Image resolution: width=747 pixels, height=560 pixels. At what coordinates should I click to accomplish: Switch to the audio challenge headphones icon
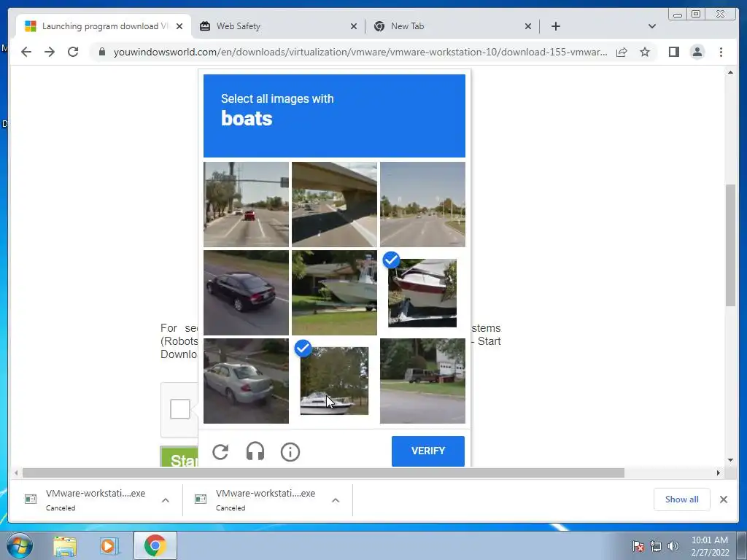click(255, 451)
